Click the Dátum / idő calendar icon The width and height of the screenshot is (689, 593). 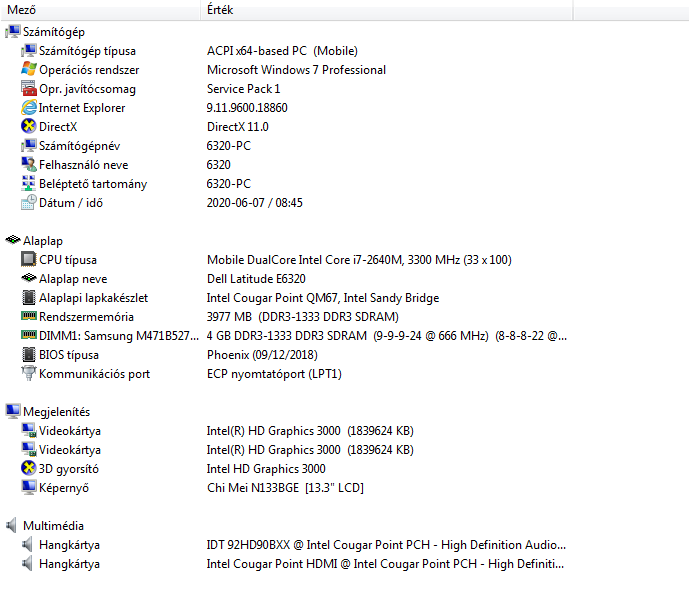click(x=29, y=202)
